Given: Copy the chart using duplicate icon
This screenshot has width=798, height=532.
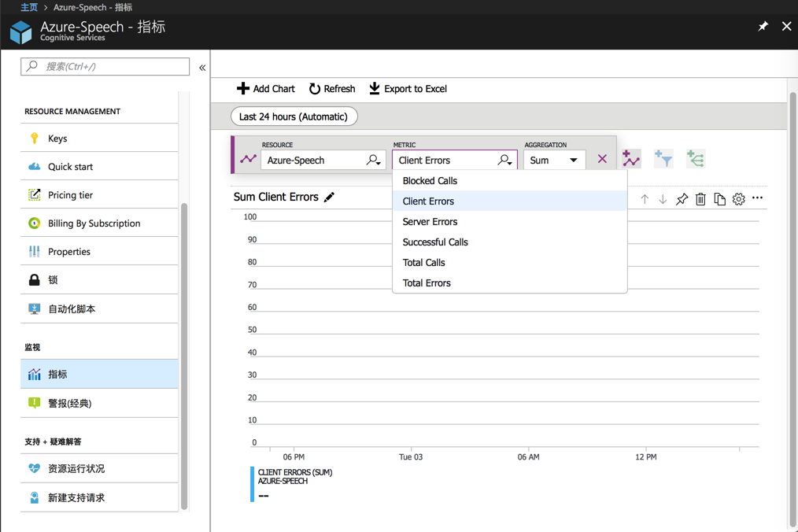Looking at the screenshot, I should click(x=719, y=199).
